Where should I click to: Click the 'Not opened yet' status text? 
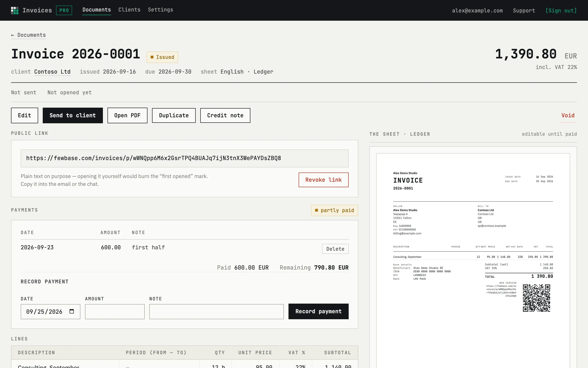tap(70, 92)
